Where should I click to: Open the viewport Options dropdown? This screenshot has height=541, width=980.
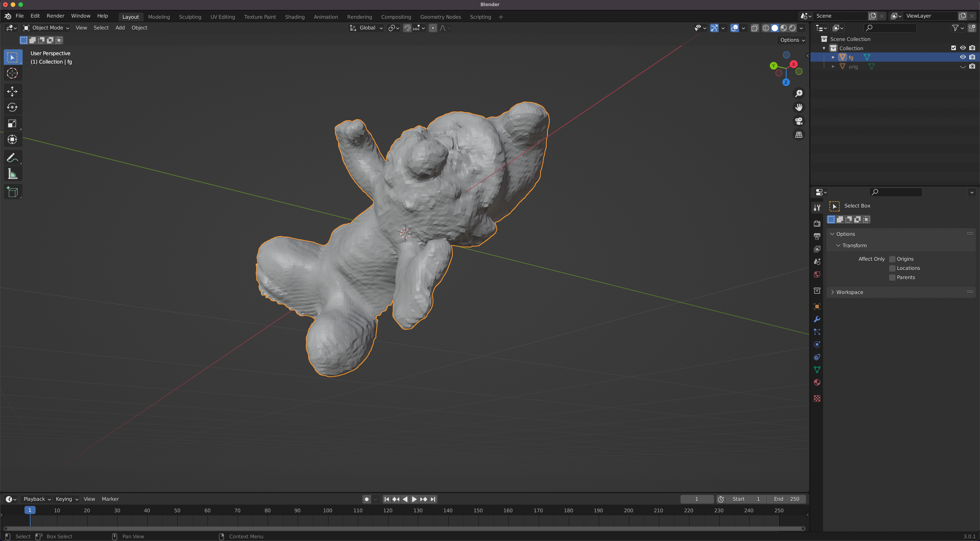pos(793,40)
